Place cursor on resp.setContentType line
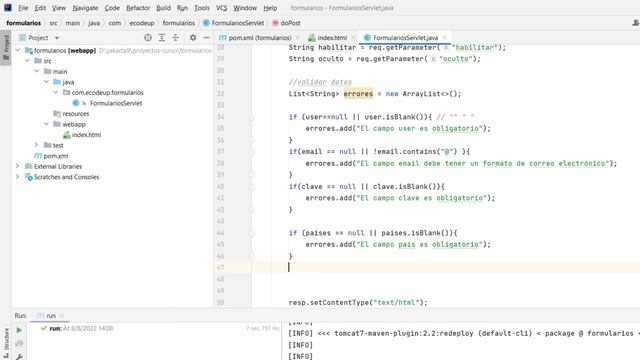Viewport: 640px width, 360px height. click(x=358, y=302)
